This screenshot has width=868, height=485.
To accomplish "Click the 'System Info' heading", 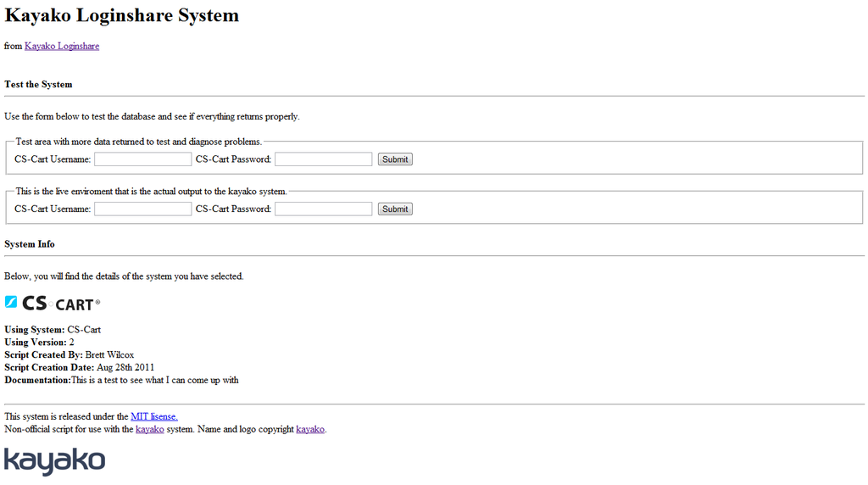I will [x=30, y=244].
